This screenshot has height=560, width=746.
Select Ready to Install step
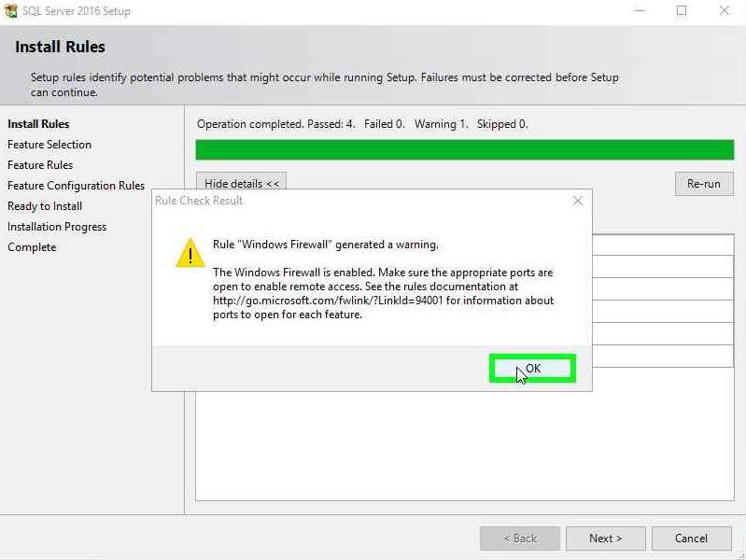tap(45, 206)
